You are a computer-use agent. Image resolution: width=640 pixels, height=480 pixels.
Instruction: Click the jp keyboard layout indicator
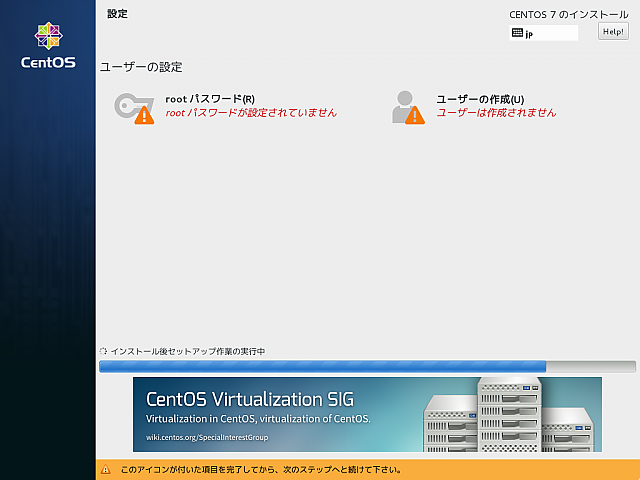pyautogui.click(x=543, y=33)
